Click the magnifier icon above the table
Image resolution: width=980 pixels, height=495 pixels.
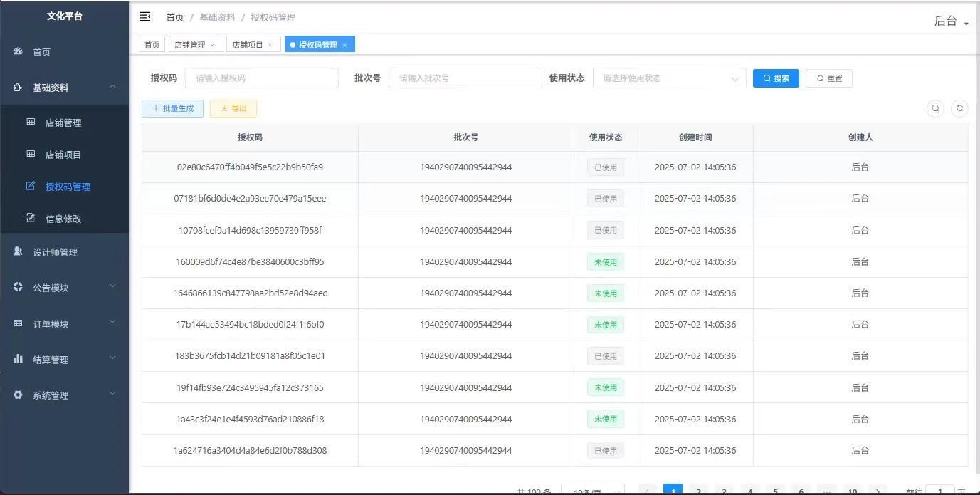click(x=935, y=108)
